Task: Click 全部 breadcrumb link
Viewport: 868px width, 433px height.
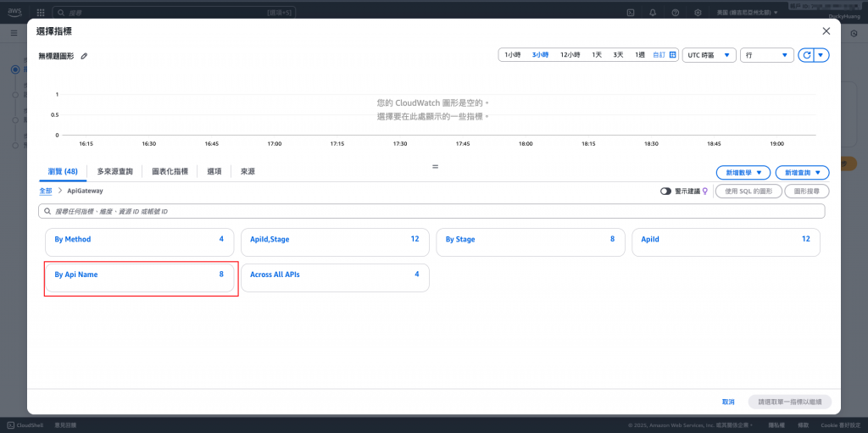Action: pos(46,191)
